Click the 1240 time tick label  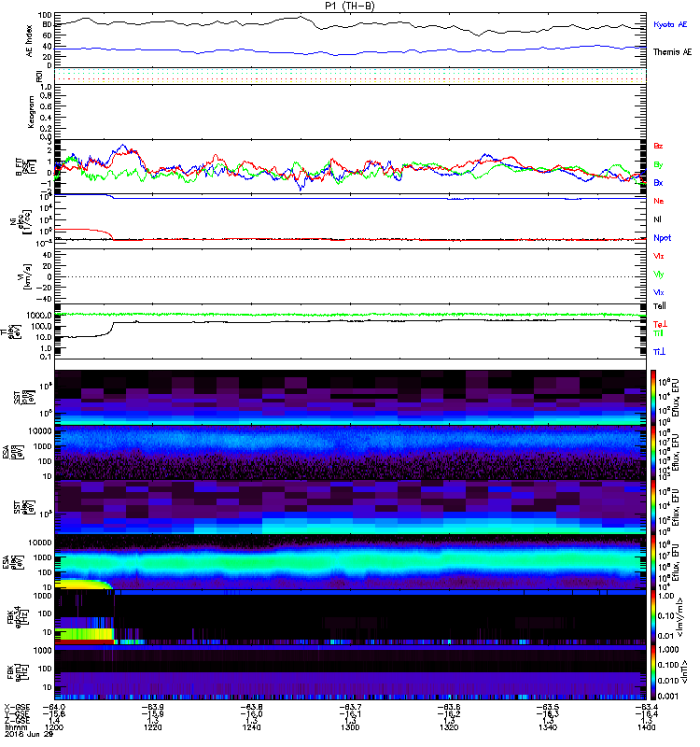tap(251, 727)
